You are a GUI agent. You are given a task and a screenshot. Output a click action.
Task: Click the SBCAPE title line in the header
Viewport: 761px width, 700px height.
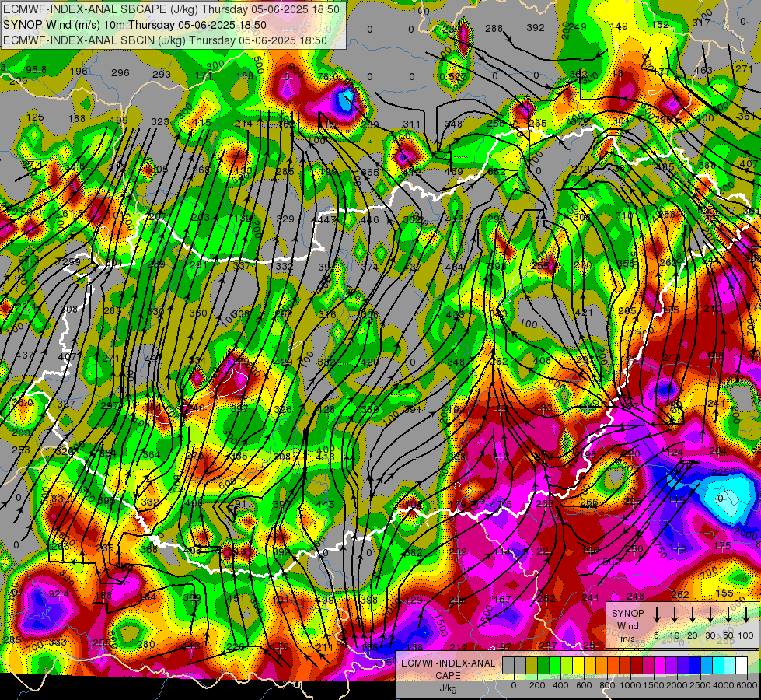pos(173,9)
